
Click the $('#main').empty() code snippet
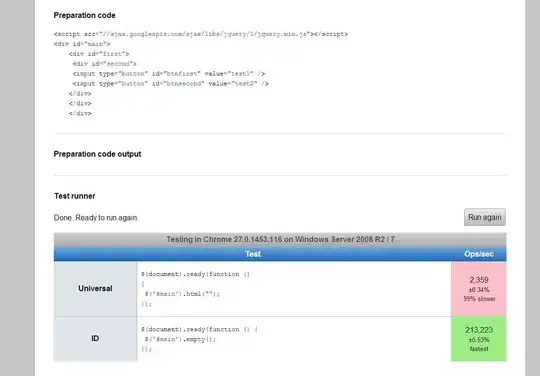pyautogui.click(x=180, y=339)
